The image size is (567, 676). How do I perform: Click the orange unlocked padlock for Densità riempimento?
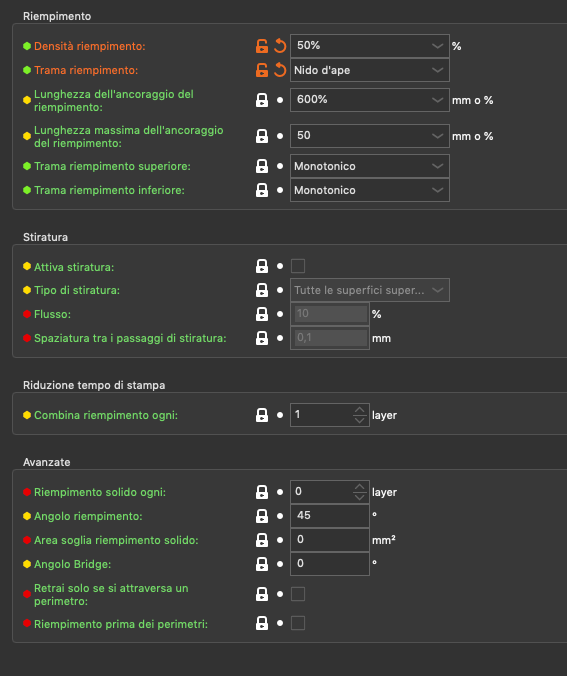tap(262, 46)
